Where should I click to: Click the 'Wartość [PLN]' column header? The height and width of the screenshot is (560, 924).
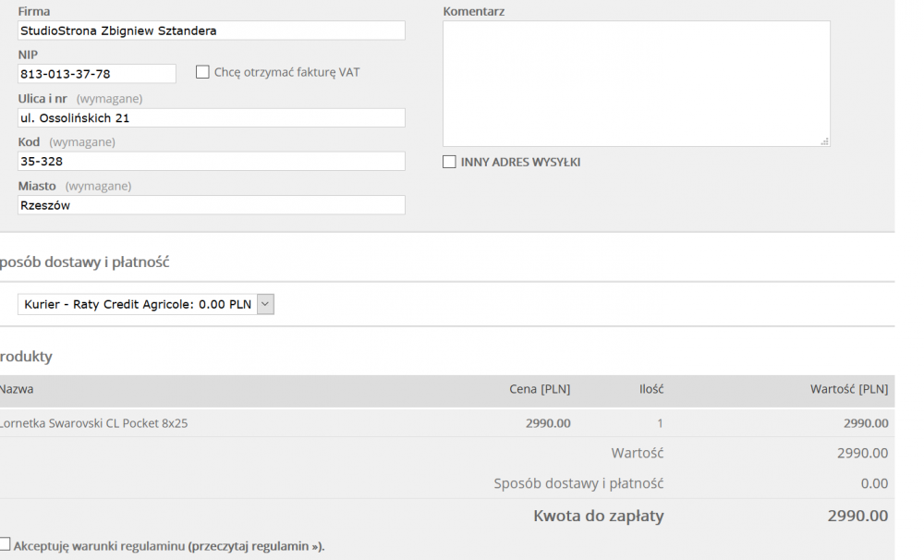pyautogui.click(x=849, y=389)
